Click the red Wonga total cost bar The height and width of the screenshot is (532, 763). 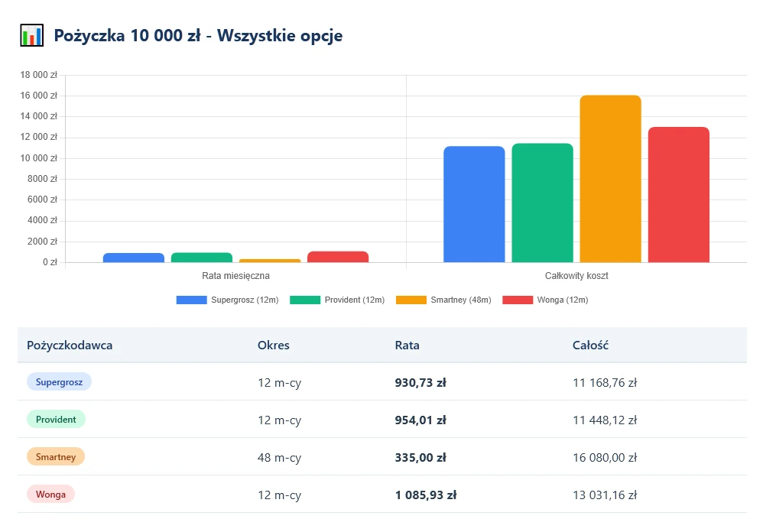(678, 195)
